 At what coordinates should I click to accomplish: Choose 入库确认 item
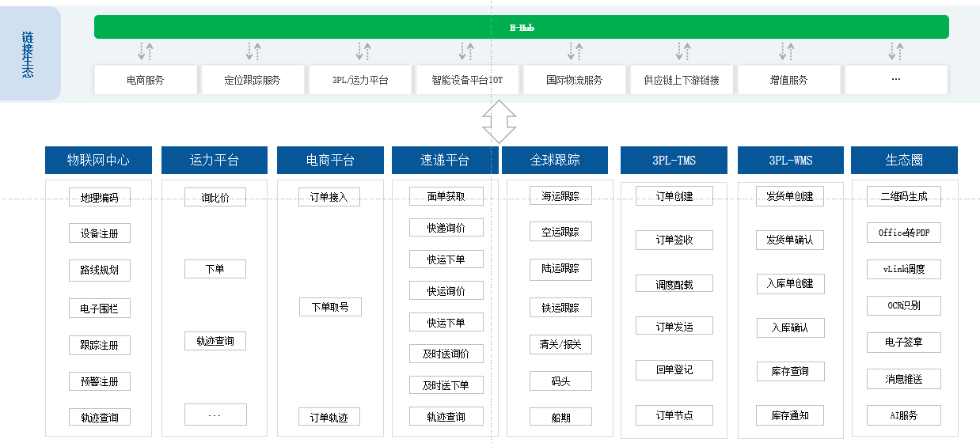pyautogui.click(x=789, y=328)
